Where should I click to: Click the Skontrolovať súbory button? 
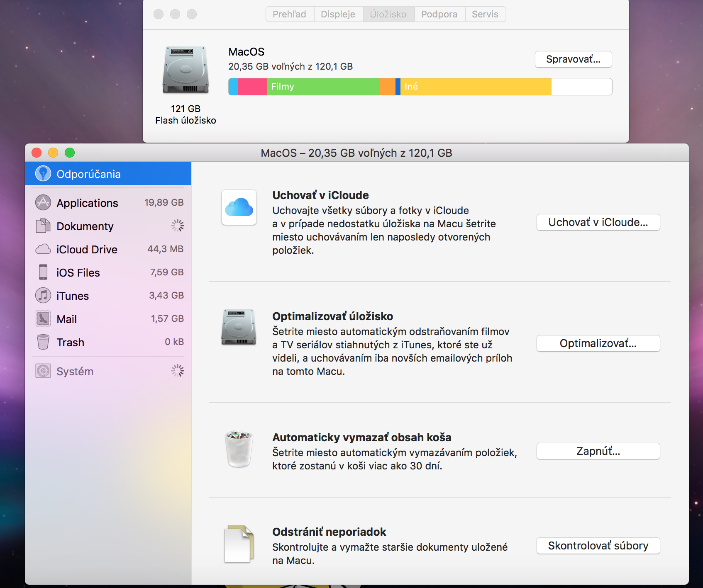pyautogui.click(x=598, y=546)
